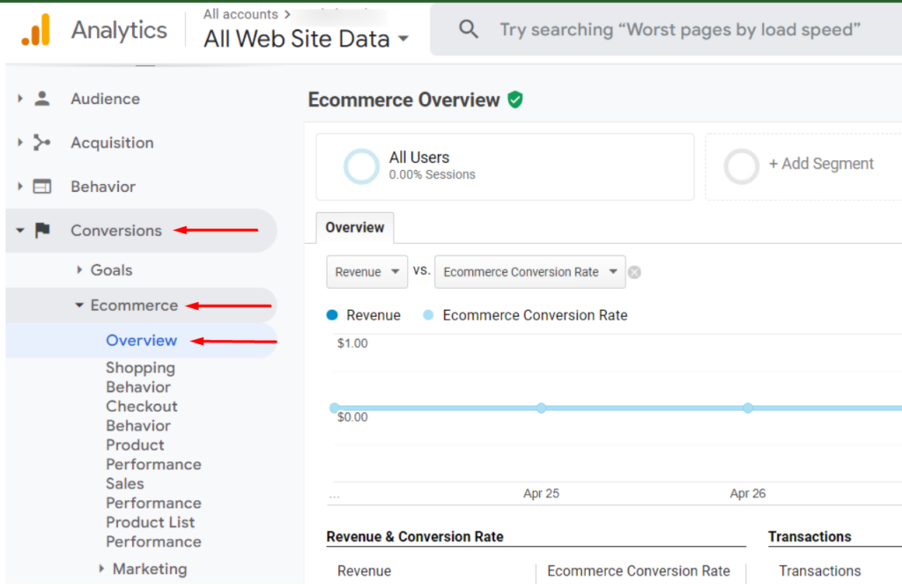Open the Checkout Behavior report
The height and width of the screenshot is (588, 902).
(x=142, y=415)
